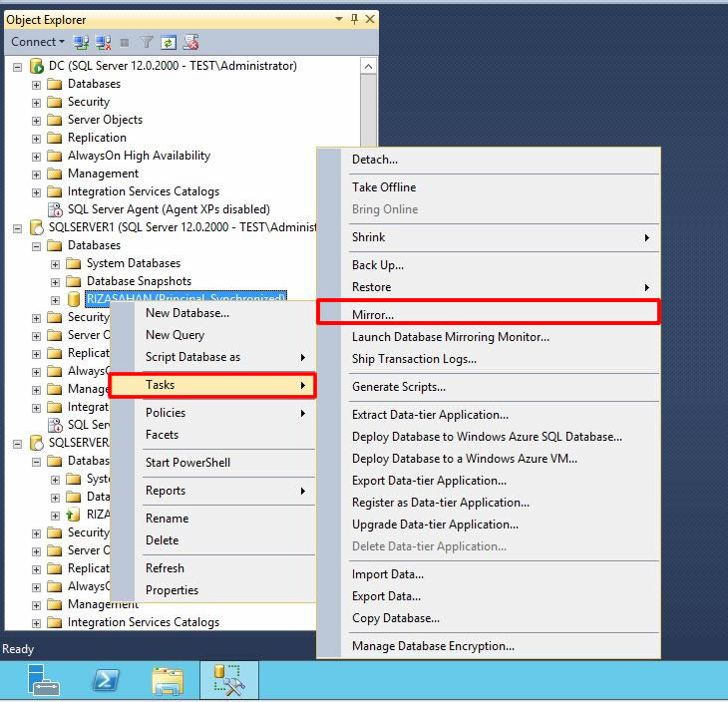Open File Explorer from the taskbar
The height and width of the screenshot is (702, 728).
click(168, 680)
